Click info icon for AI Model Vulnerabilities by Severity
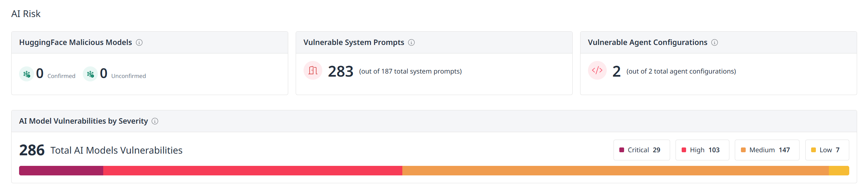Screen dimensions: 868x188 (x=155, y=121)
